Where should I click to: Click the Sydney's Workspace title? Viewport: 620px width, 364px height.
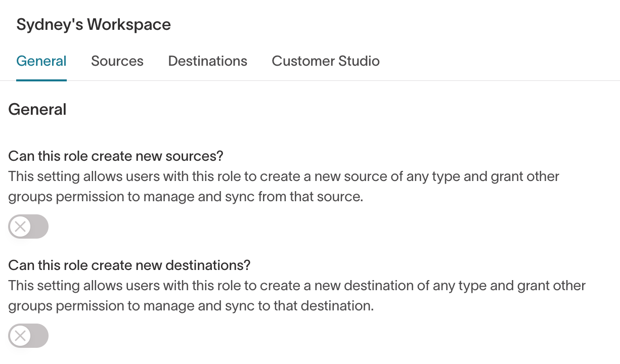94,24
